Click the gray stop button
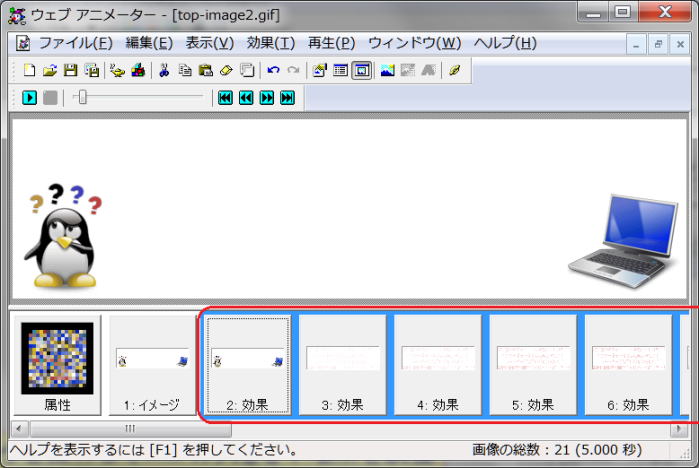The image size is (699, 468). (50, 98)
